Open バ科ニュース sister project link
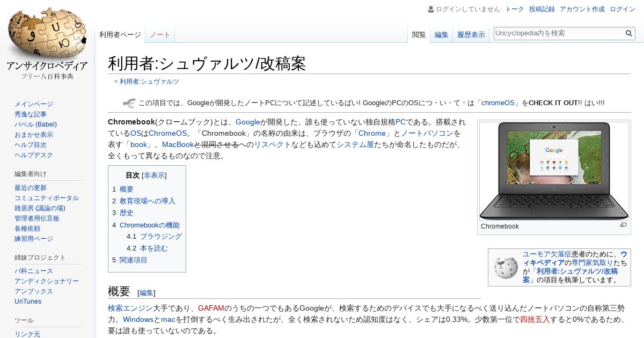 (x=34, y=271)
